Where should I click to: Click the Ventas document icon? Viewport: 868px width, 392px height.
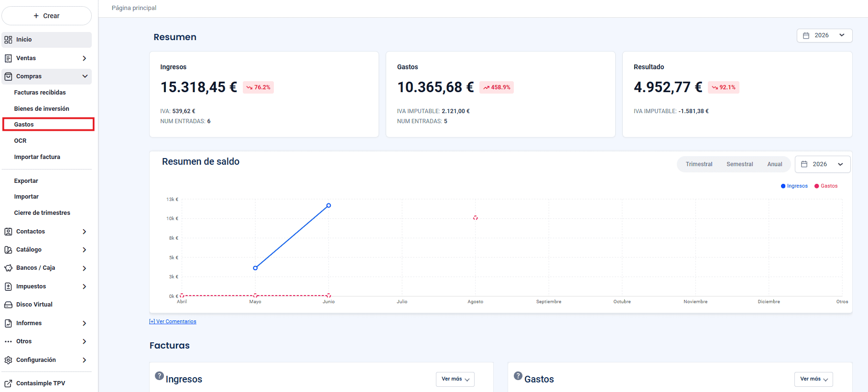tap(8, 58)
